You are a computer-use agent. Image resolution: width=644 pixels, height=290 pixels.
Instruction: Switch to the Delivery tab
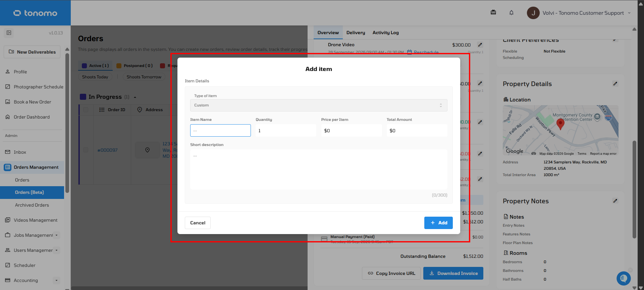pos(356,32)
